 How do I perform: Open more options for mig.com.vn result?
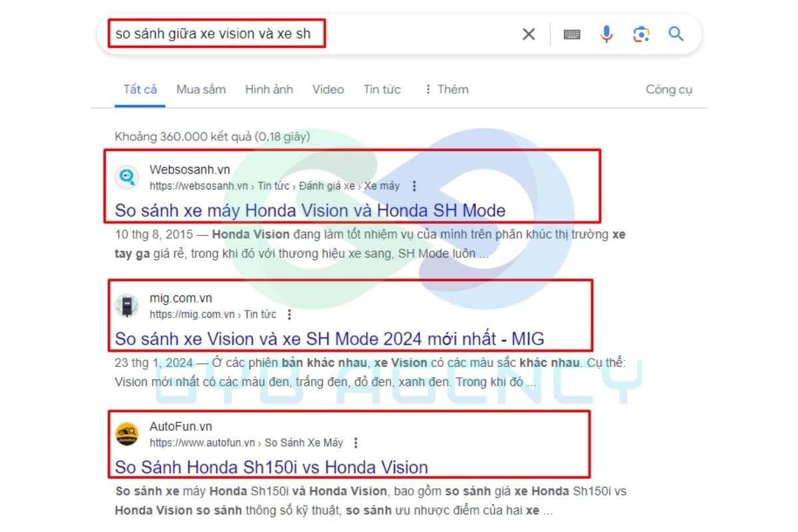click(x=289, y=315)
